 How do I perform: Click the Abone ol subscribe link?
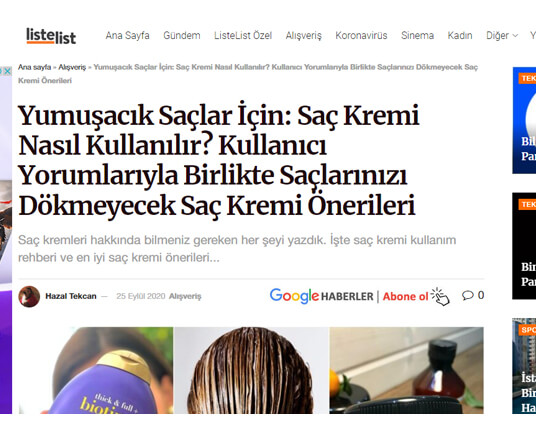pos(405,296)
